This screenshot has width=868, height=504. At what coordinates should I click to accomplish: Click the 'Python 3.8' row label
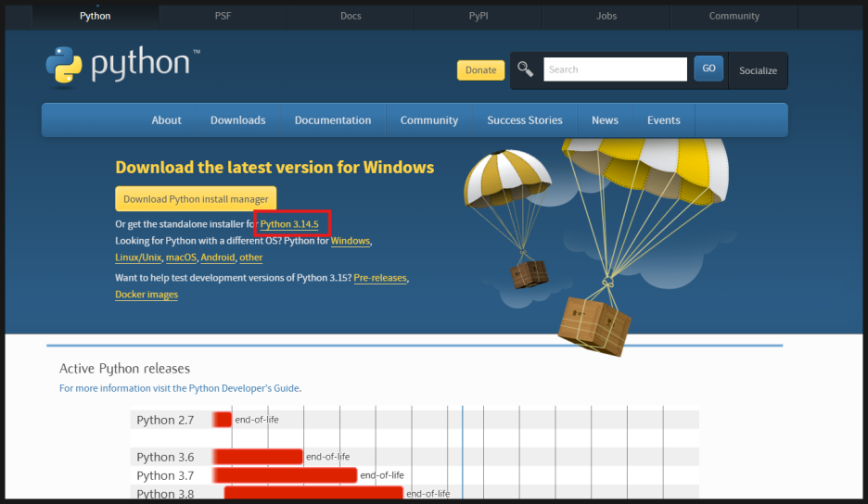pos(165,494)
